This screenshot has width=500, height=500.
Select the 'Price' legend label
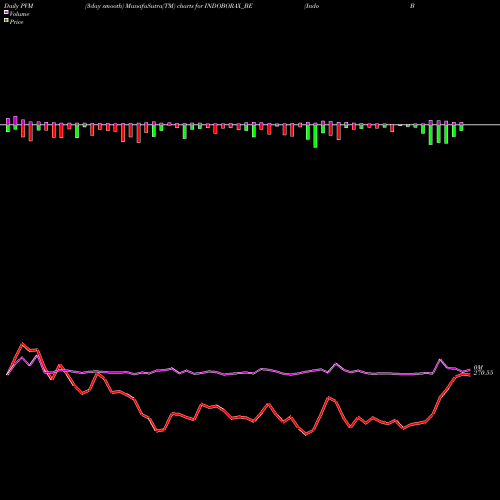point(16,22)
